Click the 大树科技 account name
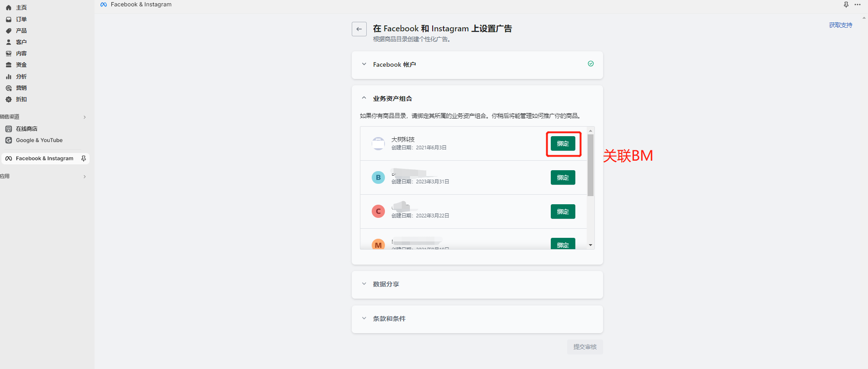The height and width of the screenshot is (369, 868). (403, 139)
